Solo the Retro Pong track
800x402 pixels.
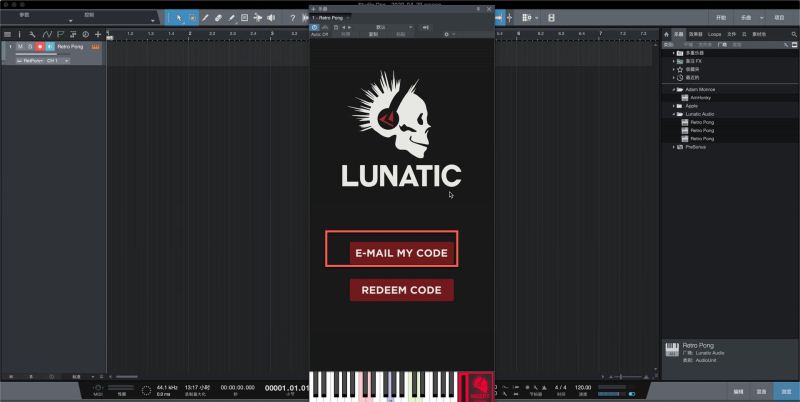point(30,47)
